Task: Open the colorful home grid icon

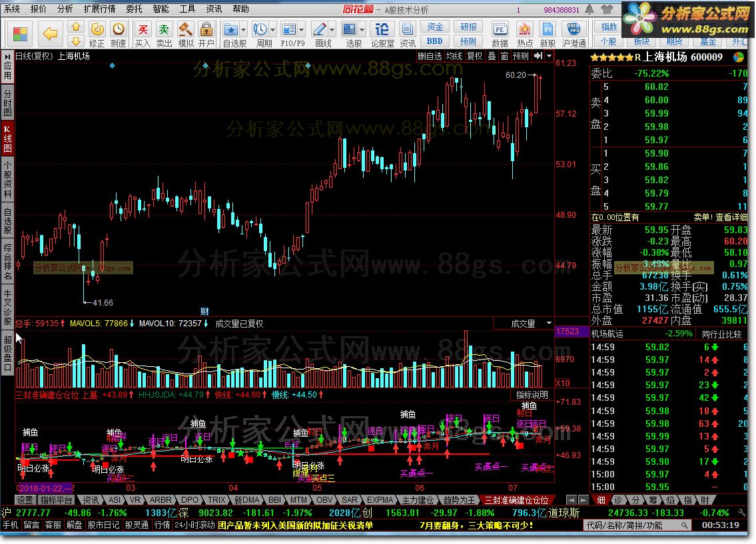Action: tap(20, 34)
